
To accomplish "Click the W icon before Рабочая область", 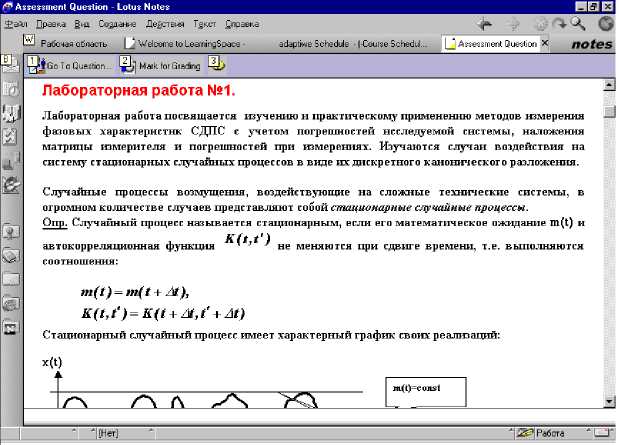I will (29, 40).
